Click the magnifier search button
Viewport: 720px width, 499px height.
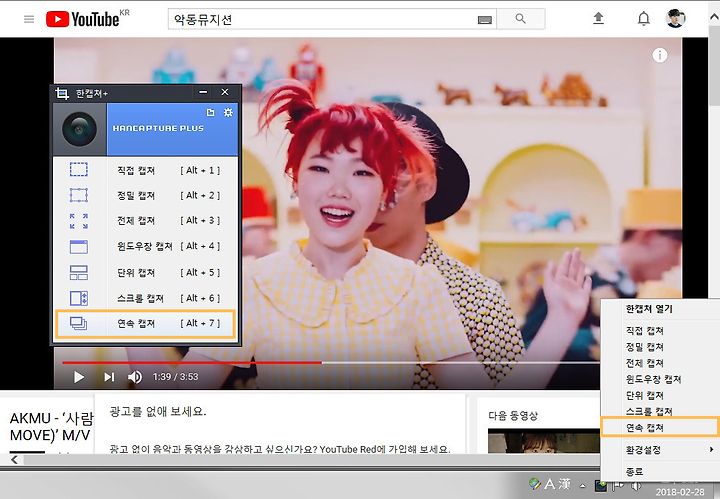tap(521, 19)
